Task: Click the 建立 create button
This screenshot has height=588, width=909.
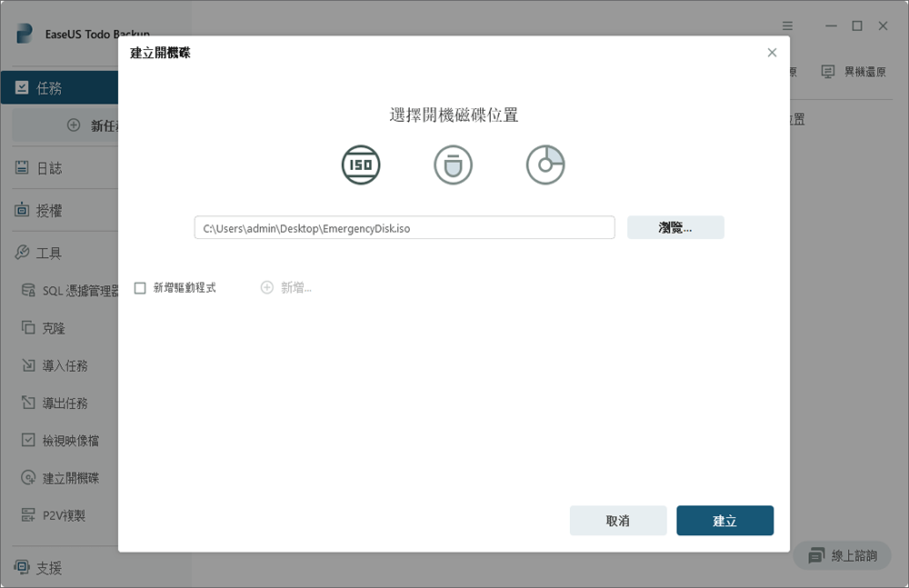Action: [x=724, y=521]
